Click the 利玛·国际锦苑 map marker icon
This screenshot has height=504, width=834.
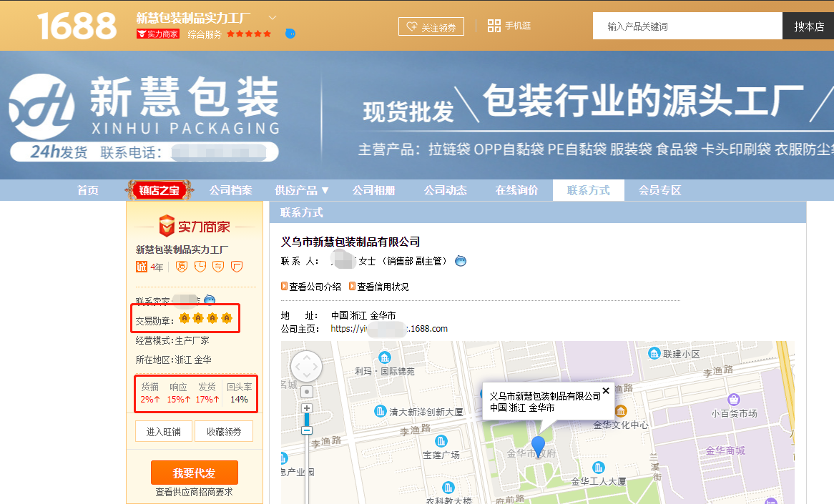(385, 357)
